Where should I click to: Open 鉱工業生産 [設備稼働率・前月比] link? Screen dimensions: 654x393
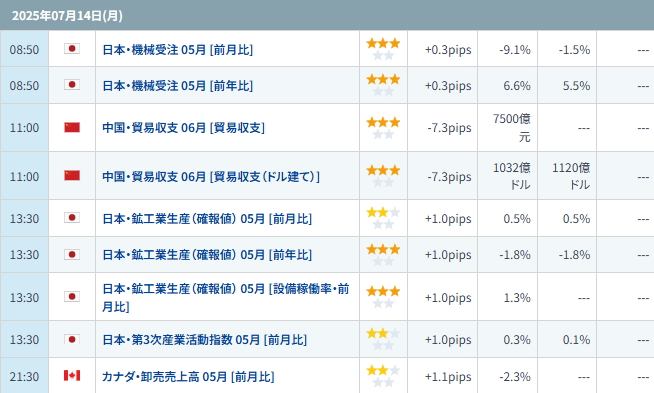tap(226, 297)
